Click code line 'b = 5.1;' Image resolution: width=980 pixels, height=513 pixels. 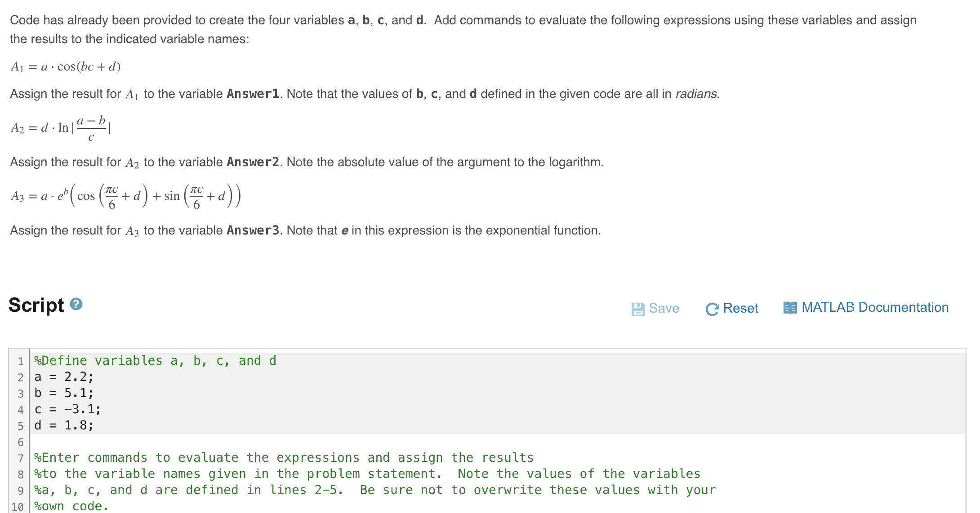[x=63, y=393]
